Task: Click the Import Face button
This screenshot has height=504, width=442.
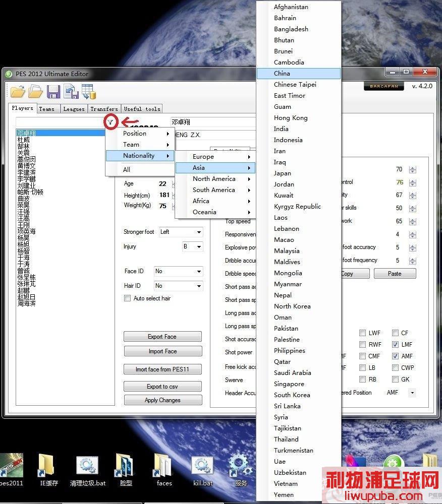Action: click(163, 351)
